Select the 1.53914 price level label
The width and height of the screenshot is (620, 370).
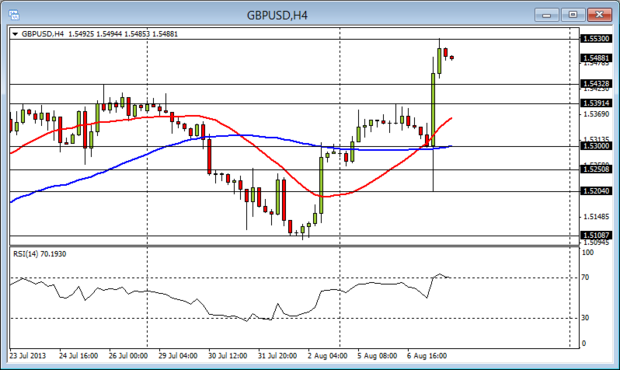(x=596, y=103)
